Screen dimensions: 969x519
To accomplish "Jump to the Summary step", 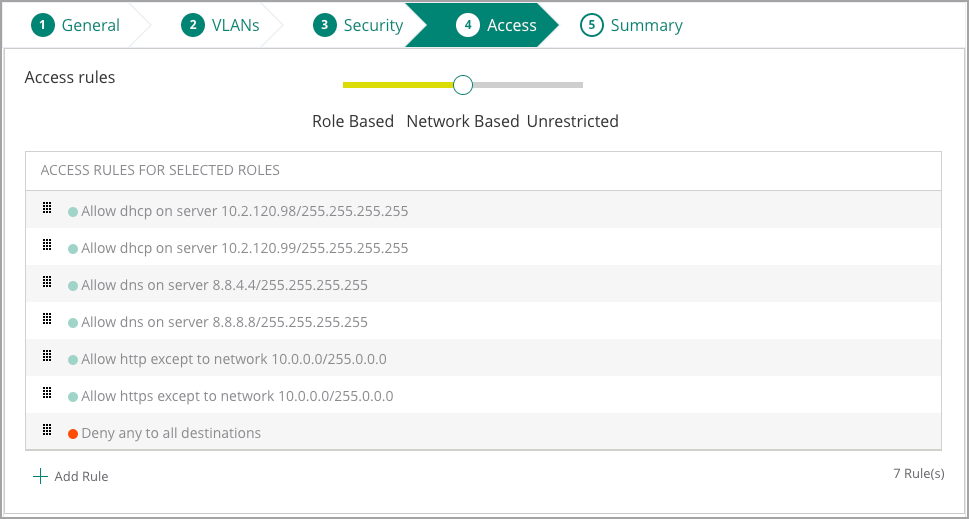I will 632,25.
